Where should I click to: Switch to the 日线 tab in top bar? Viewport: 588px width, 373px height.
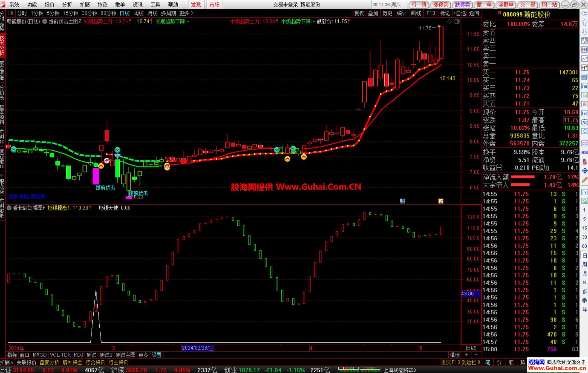tap(125, 13)
